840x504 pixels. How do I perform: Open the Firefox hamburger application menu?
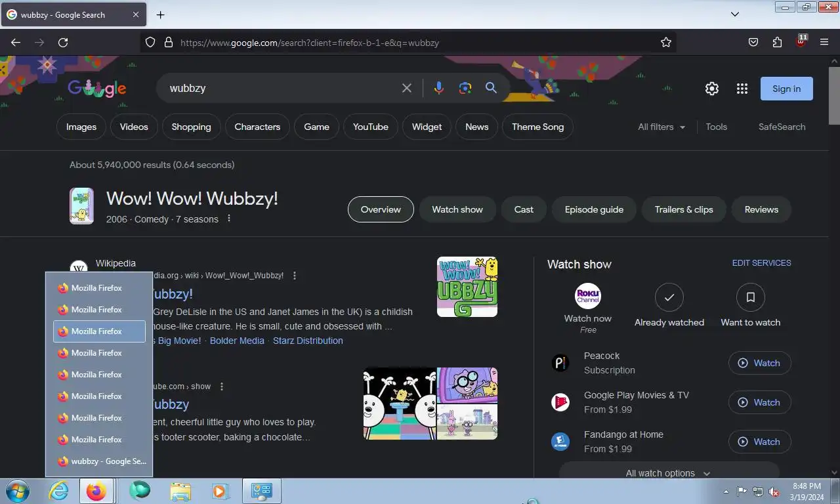pos(824,42)
